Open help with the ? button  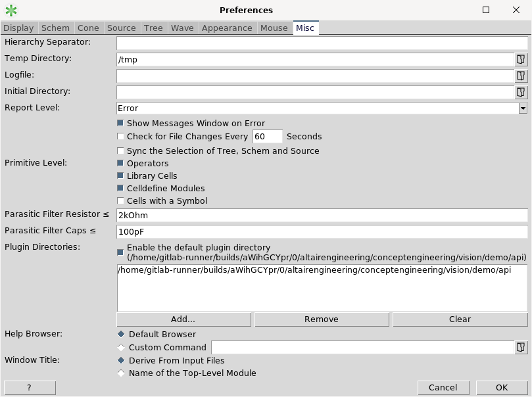pyautogui.click(x=30, y=388)
